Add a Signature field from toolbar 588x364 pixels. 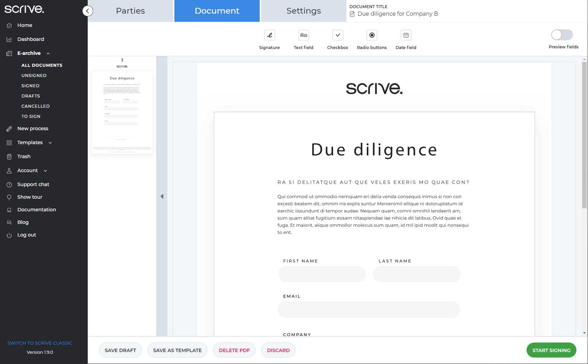[x=269, y=35]
